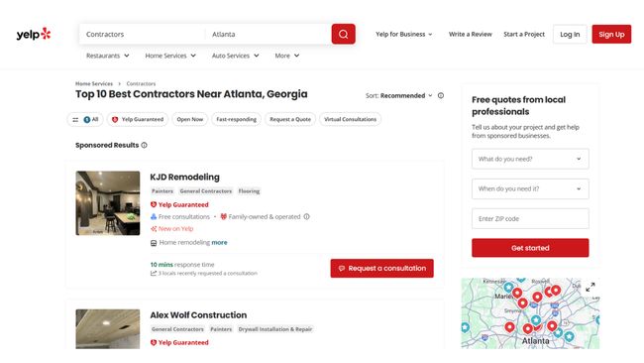Screen dimensions: 644x363
Task: Click Painters tag under Alex Wolf Construction
Action: tap(221, 329)
